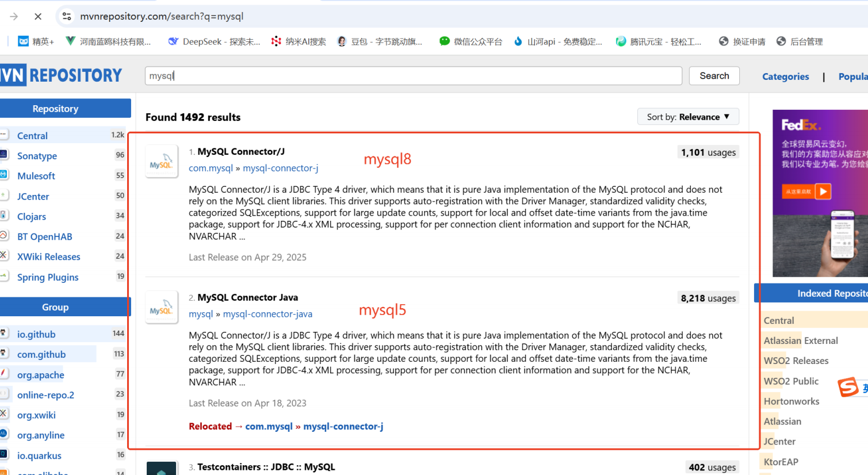Open the 豆包 bookmark

(380, 41)
